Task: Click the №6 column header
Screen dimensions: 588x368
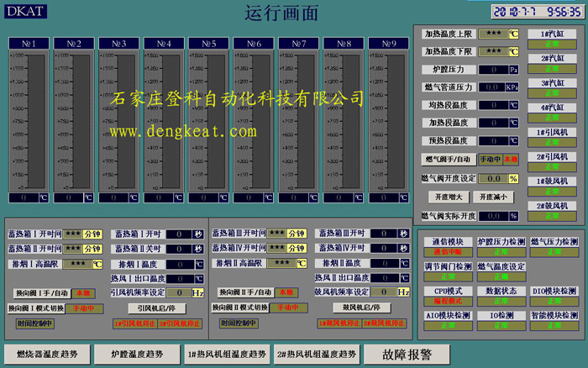Action: (x=254, y=44)
